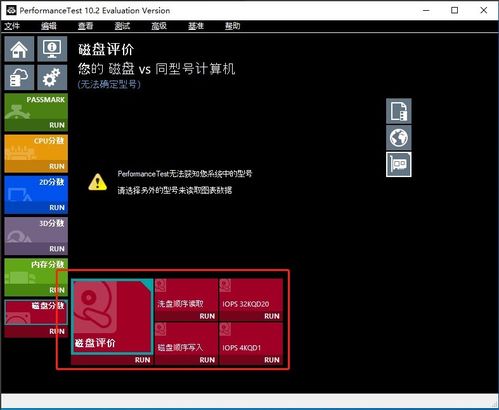Select the IOPS 32KQD20 tile
The image size is (499, 410).
click(x=251, y=295)
